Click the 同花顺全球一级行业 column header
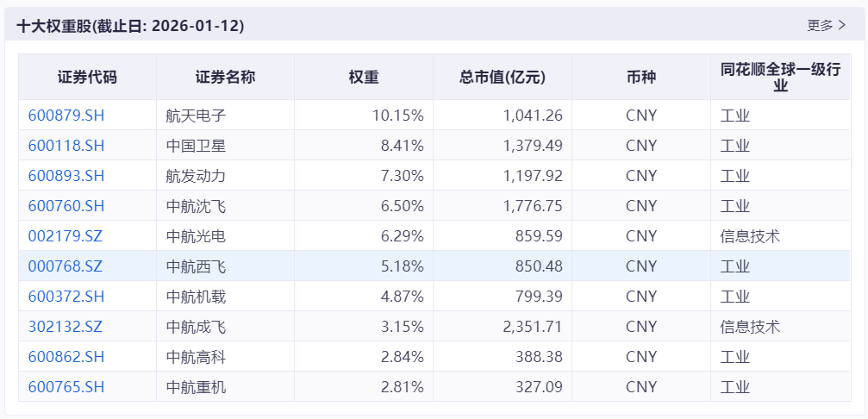 (x=780, y=78)
